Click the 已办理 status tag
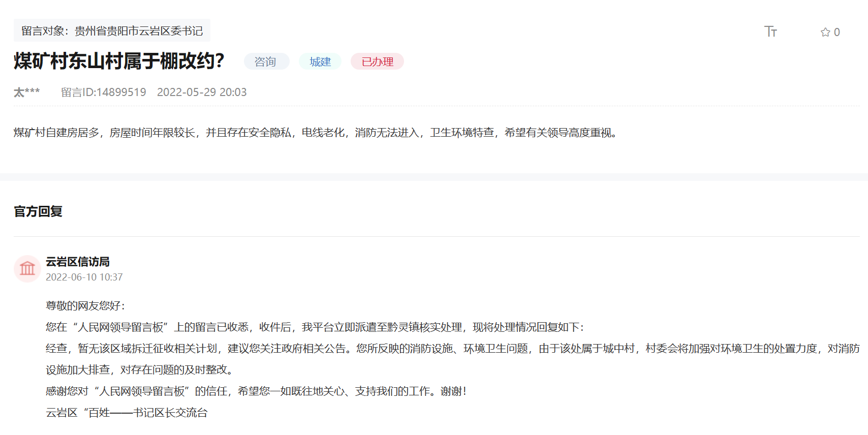Image resolution: width=868 pixels, height=435 pixels. click(377, 61)
